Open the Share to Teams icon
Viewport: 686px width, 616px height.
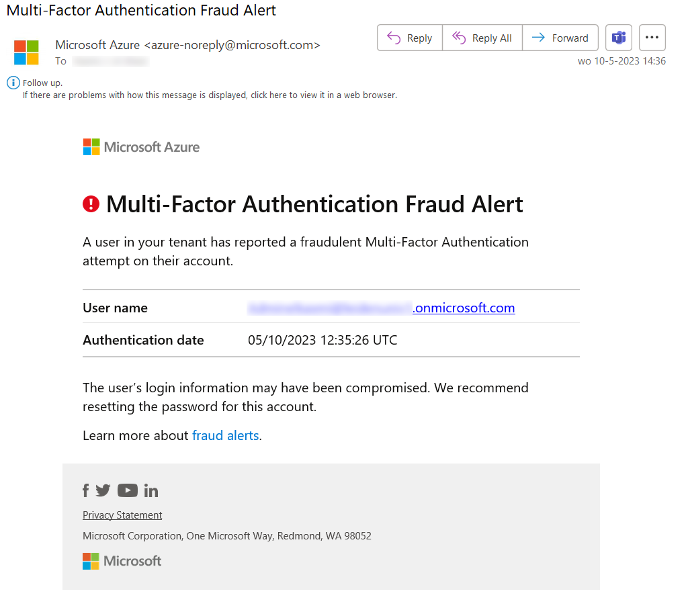(619, 38)
